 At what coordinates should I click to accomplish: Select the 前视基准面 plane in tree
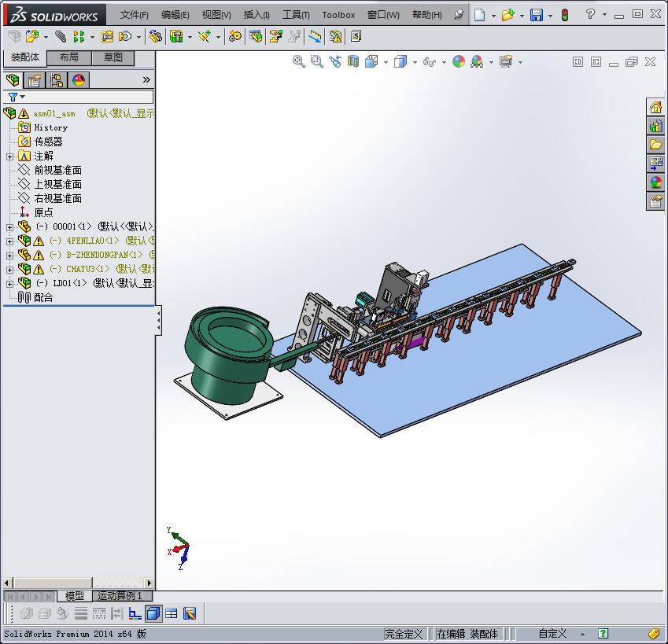58,171
